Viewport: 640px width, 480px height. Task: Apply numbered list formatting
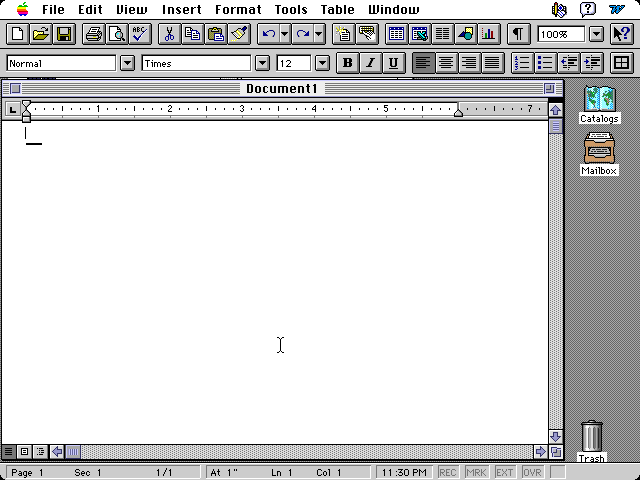tap(522, 63)
